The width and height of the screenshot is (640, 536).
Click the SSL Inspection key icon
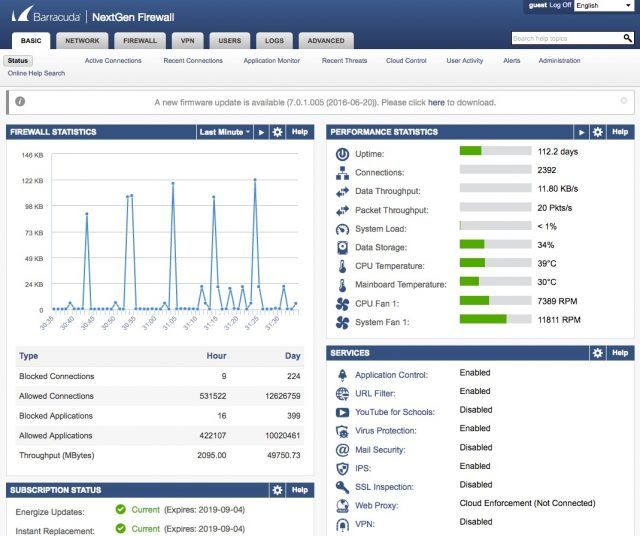342,487
